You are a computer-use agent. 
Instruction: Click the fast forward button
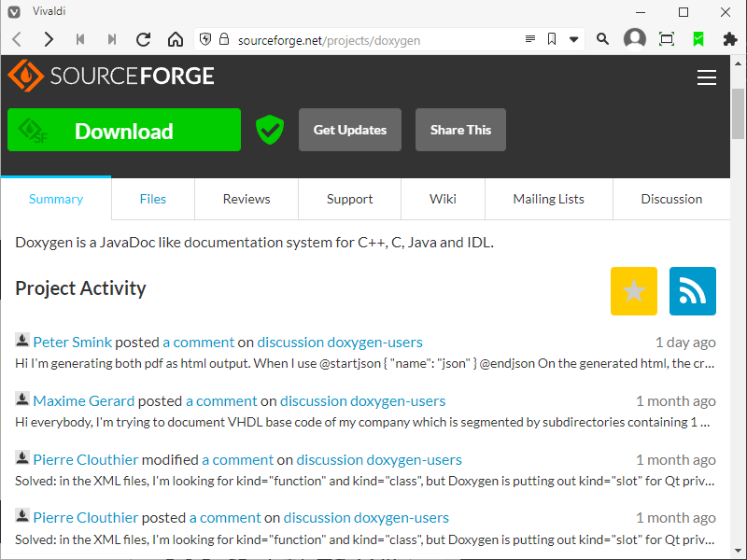tap(112, 39)
